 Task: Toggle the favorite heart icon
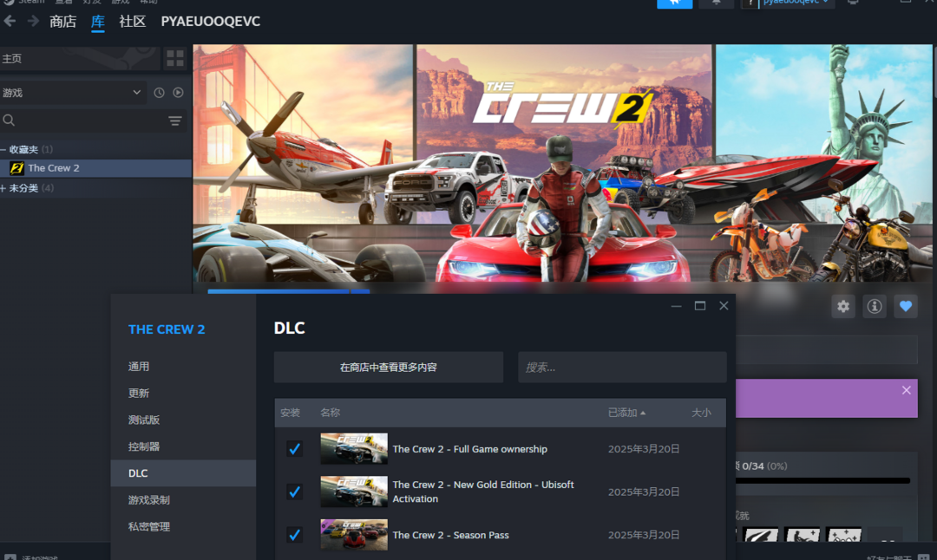[905, 306]
